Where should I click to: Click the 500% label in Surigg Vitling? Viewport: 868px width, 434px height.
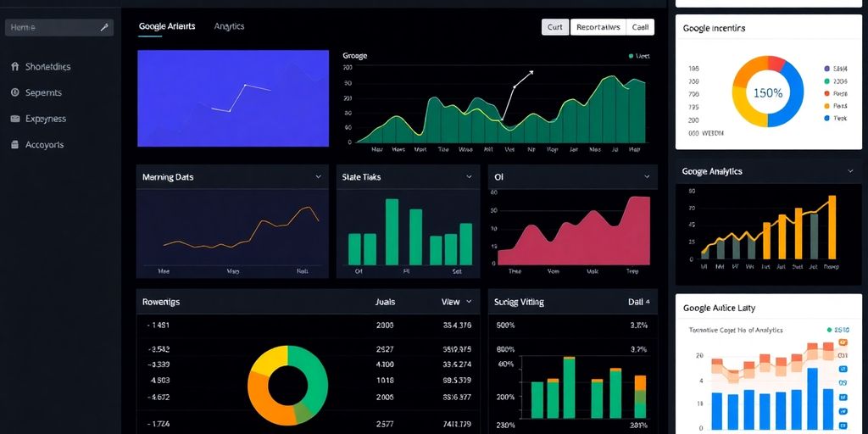pos(506,325)
